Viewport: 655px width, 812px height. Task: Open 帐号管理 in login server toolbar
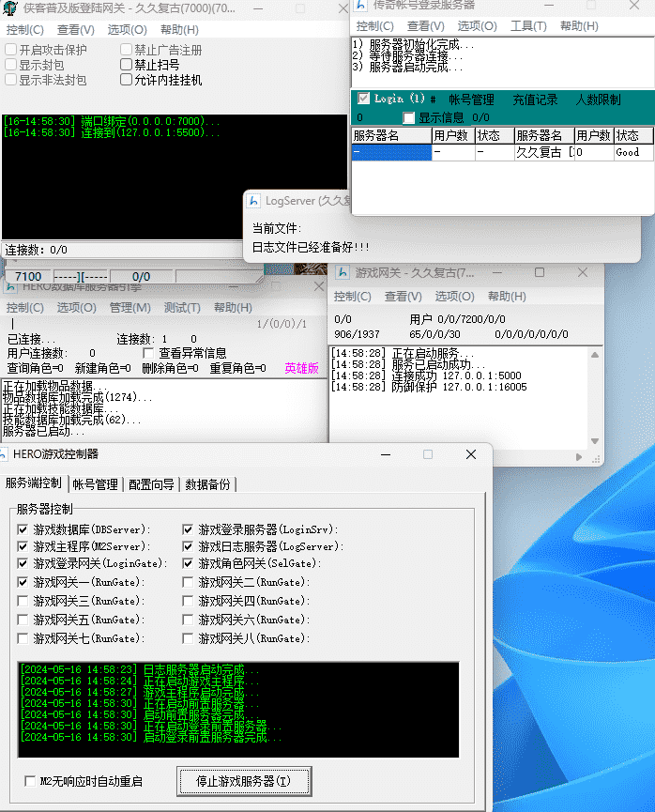471,100
